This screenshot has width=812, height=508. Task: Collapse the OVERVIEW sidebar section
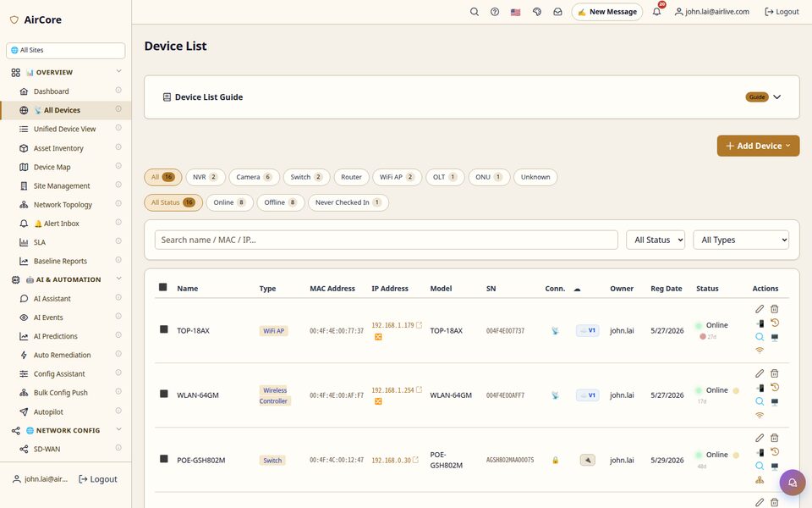[118, 71]
